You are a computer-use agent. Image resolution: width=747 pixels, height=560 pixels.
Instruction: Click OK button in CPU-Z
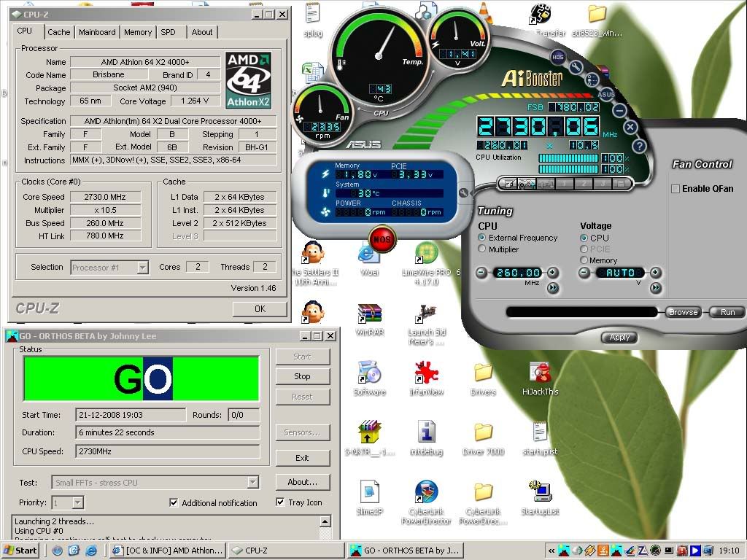click(x=260, y=309)
